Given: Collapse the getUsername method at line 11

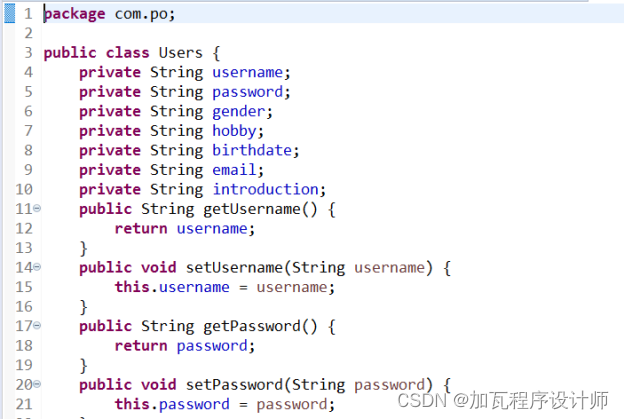Looking at the screenshot, I should [x=37, y=209].
